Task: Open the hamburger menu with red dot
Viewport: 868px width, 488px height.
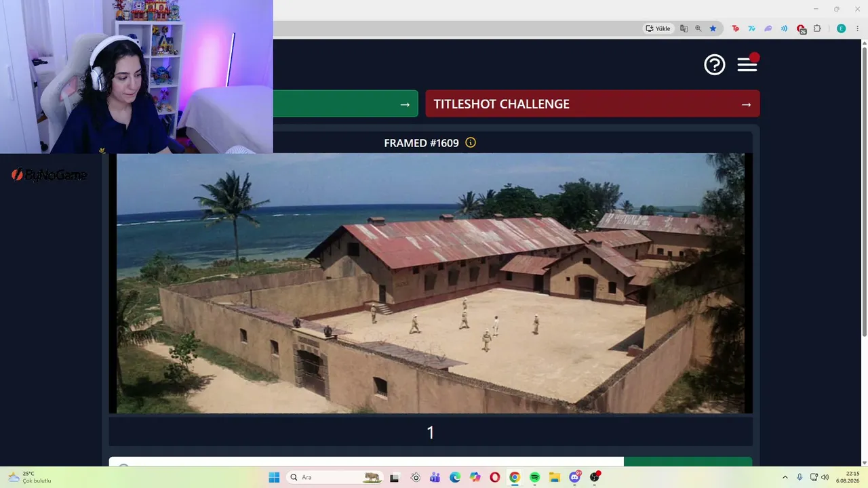Action: point(747,64)
